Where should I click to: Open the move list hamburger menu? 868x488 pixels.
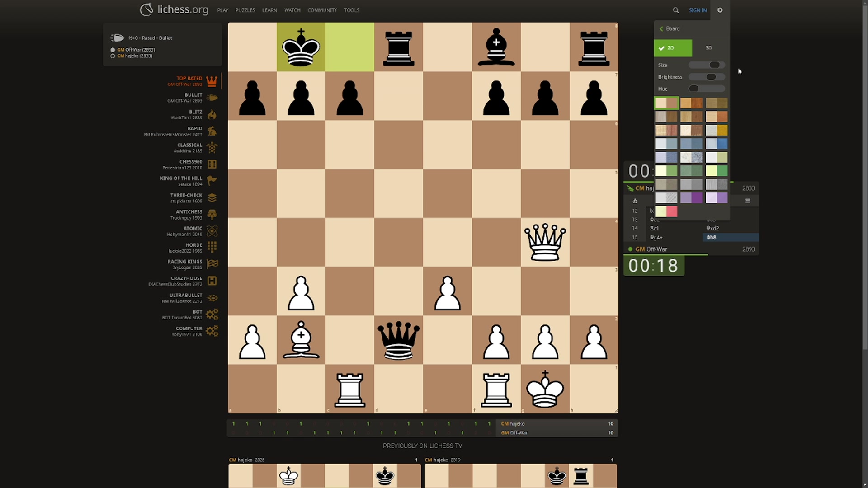tap(748, 201)
